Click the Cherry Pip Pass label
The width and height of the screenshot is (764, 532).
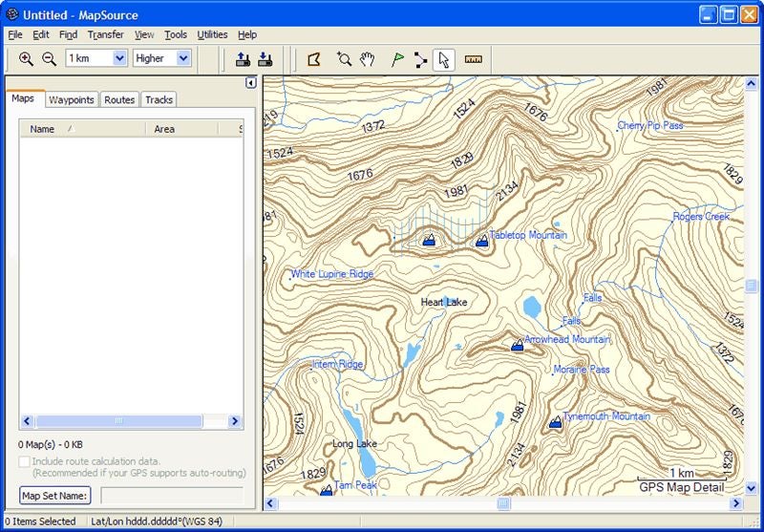tap(650, 126)
